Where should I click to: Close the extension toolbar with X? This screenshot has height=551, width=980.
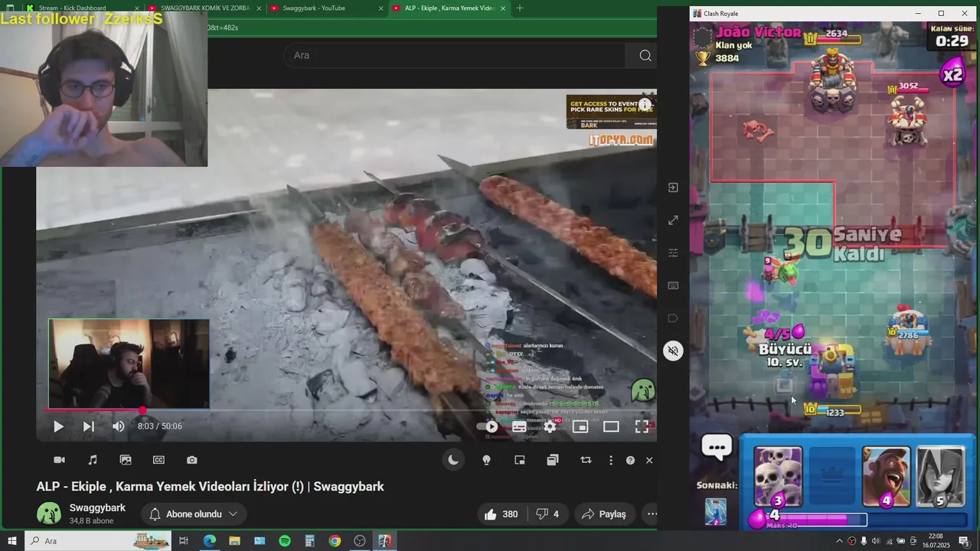649,460
